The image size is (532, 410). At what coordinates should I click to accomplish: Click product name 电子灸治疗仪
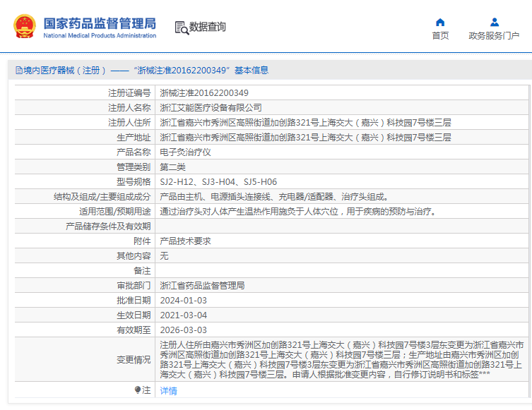click(x=185, y=152)
